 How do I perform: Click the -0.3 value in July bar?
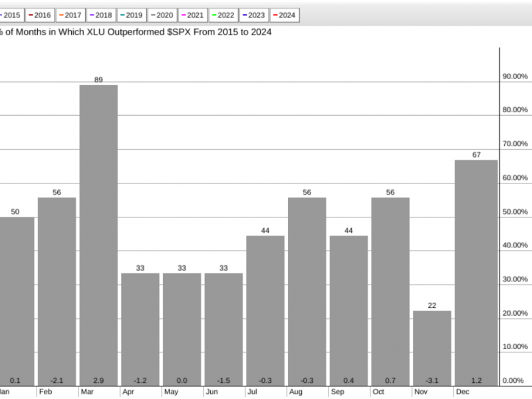click(265, 380)
